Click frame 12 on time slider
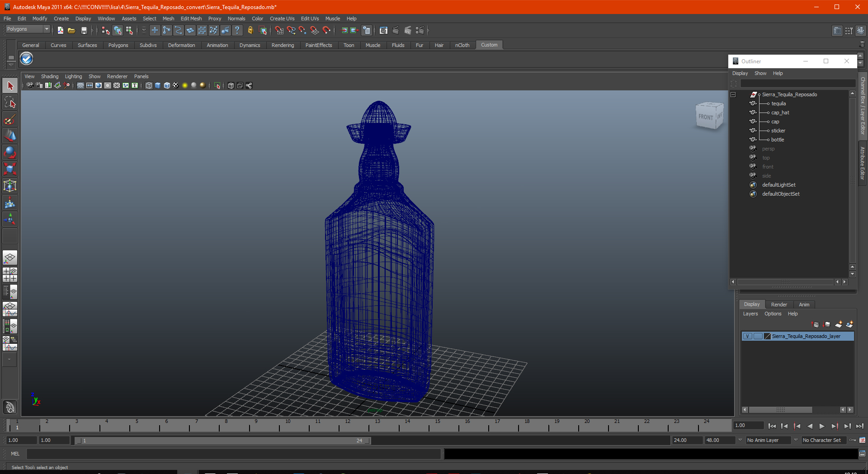The height and width of the screenshot is (474, 868). (x=348, y=425)
